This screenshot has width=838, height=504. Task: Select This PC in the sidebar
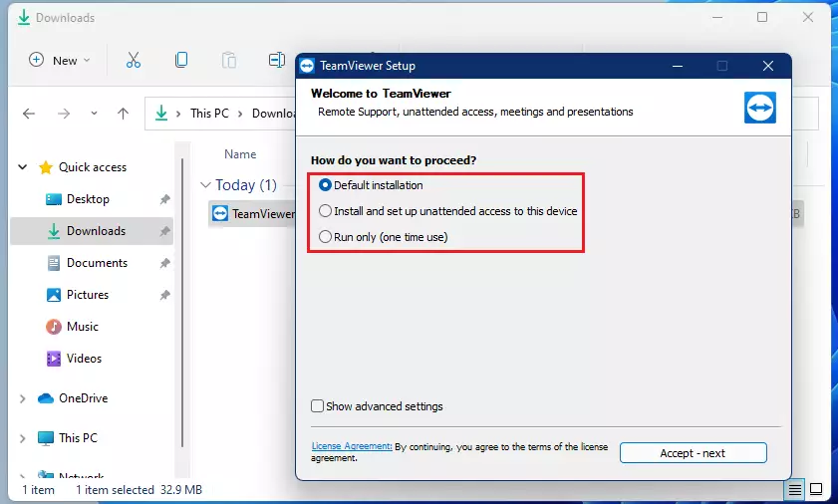point(78,437)
